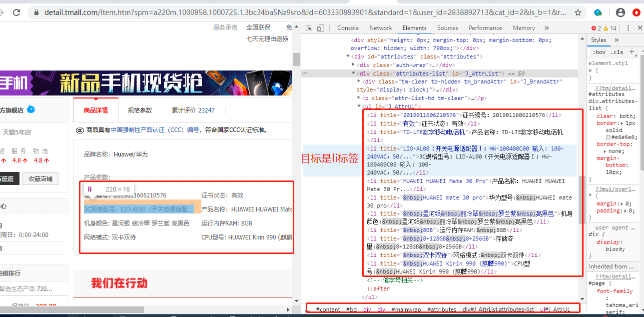644x317 pixels.
Task: Click the red Chrome update icon
Action: point(637,13)
